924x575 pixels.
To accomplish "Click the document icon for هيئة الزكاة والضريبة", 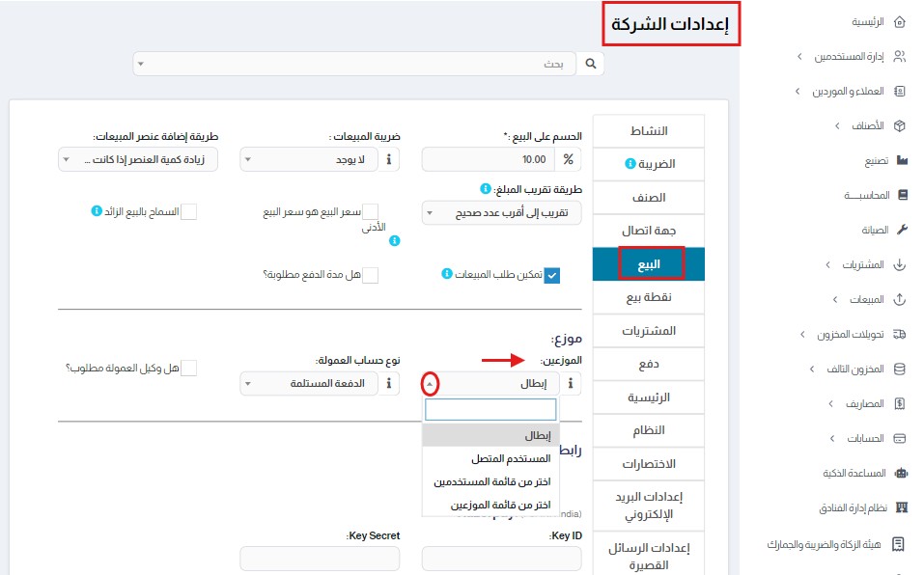I will (898, 544).
